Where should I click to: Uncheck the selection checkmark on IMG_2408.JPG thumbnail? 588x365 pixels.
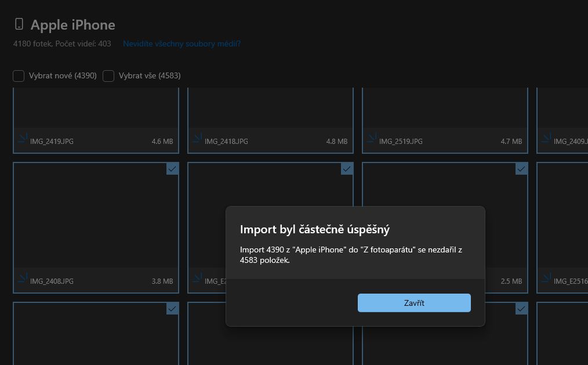tap(172, 169)
